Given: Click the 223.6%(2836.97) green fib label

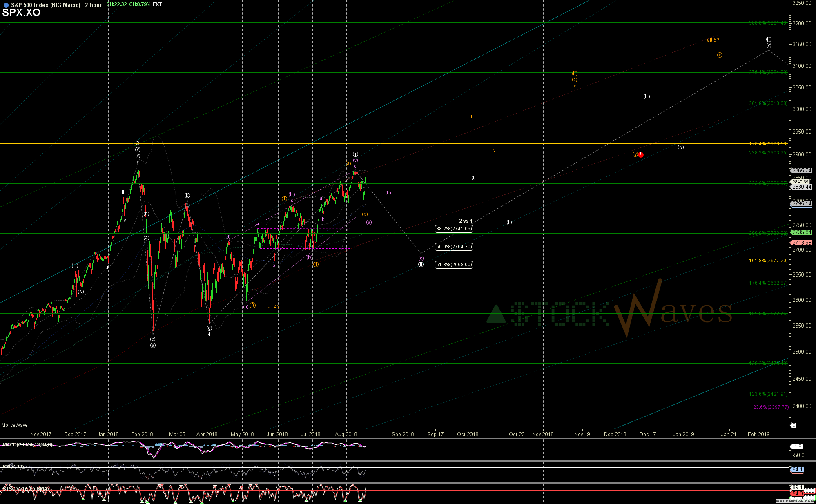Looking at the screenshot, I should click(768, 183).
